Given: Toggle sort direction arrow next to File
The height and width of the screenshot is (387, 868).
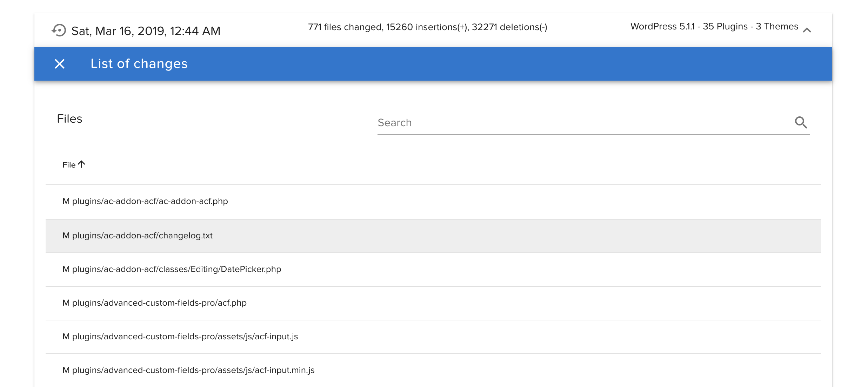Looking at the screenshot, I should [81, 164].
